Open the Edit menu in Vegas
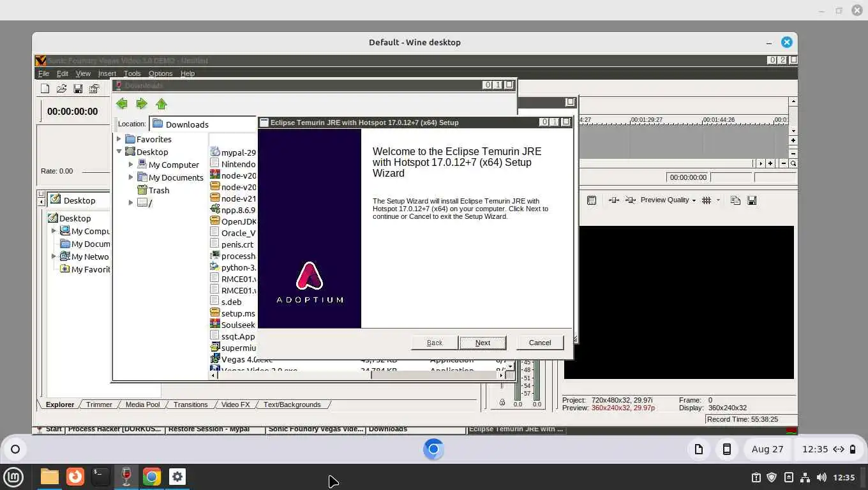The width and height of the screenshot is (868, 490). [63, 73]
